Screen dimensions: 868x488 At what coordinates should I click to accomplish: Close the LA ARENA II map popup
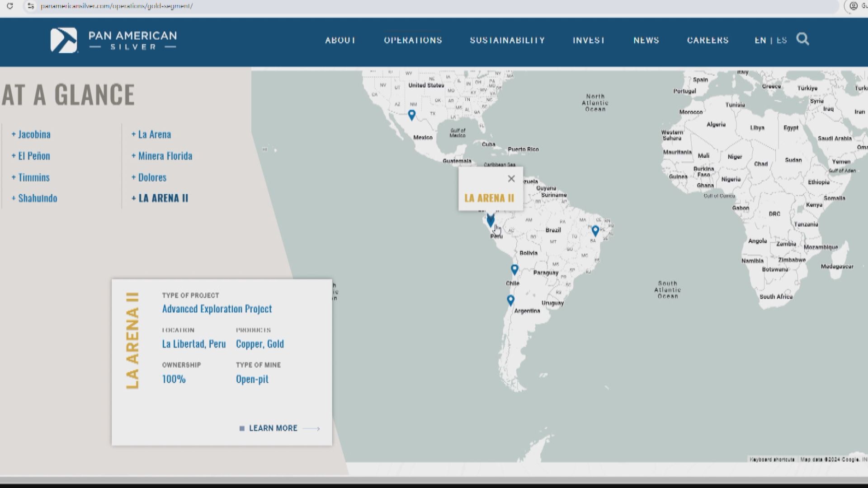coord(511,178)
